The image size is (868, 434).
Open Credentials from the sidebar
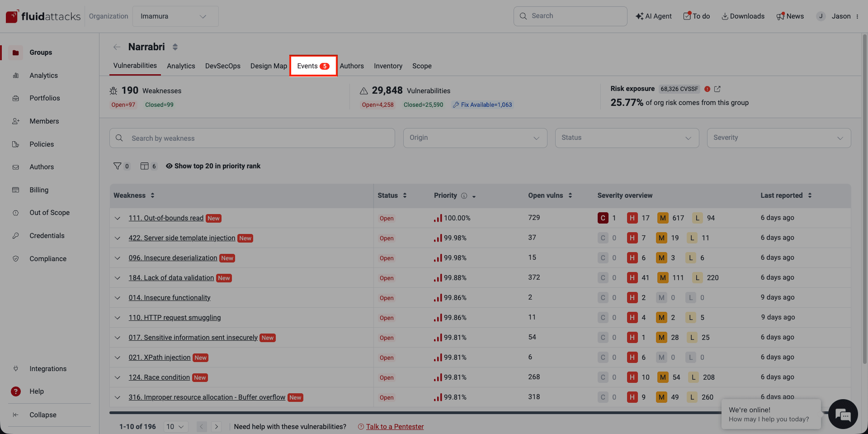tap(47, 235)
